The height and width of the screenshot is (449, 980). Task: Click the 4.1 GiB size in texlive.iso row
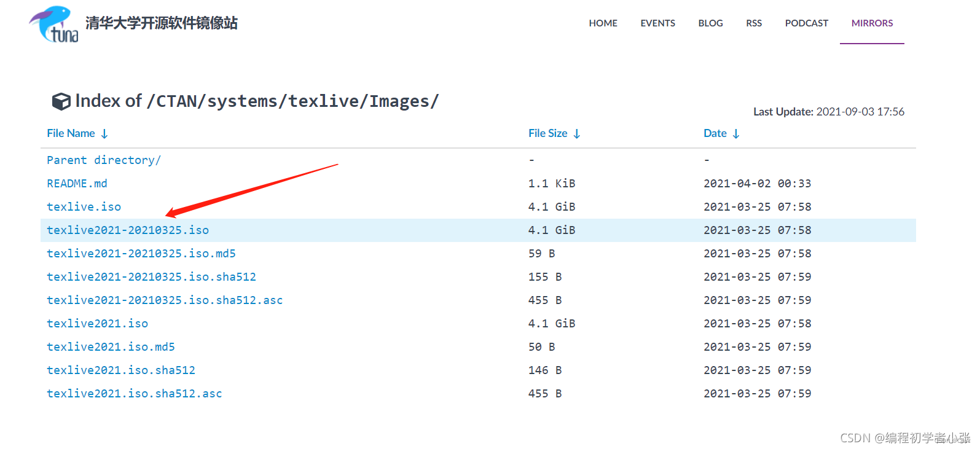pos(552,207)
